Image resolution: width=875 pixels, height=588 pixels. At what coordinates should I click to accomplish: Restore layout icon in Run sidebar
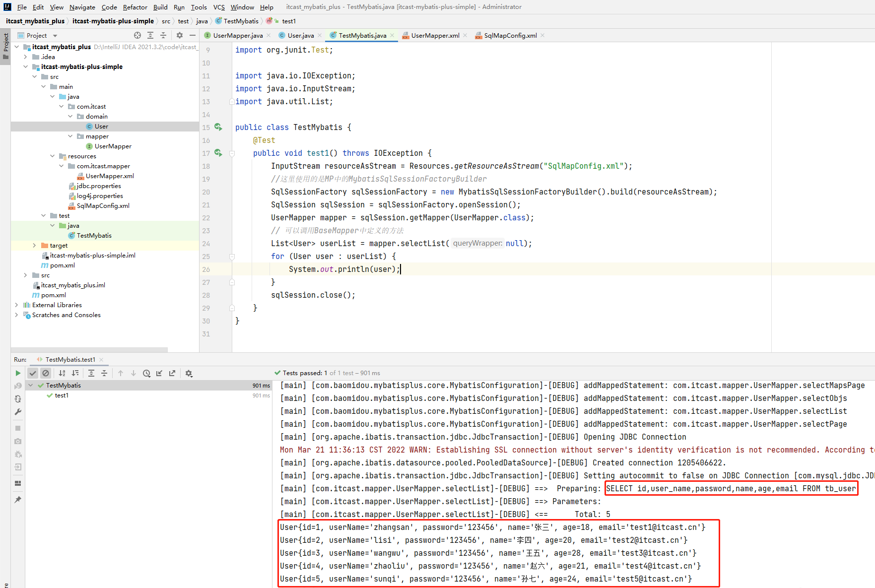point(18,483)
